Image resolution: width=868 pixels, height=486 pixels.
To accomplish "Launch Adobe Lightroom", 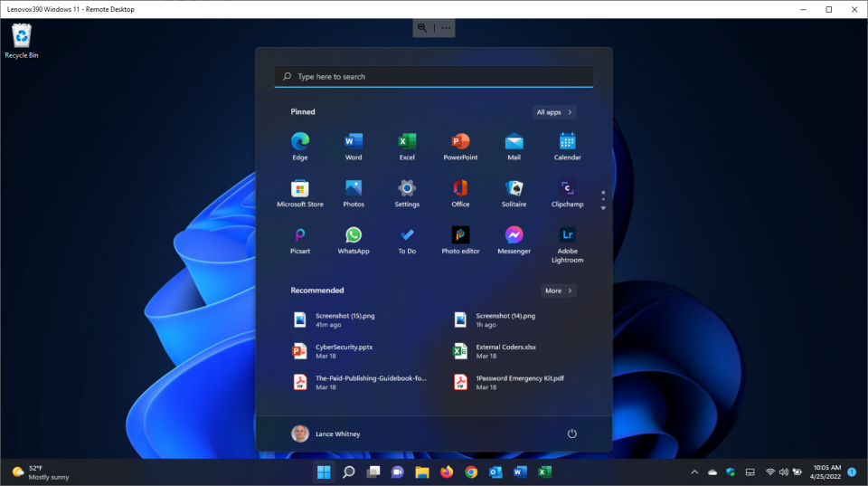I will coord(568,244).
